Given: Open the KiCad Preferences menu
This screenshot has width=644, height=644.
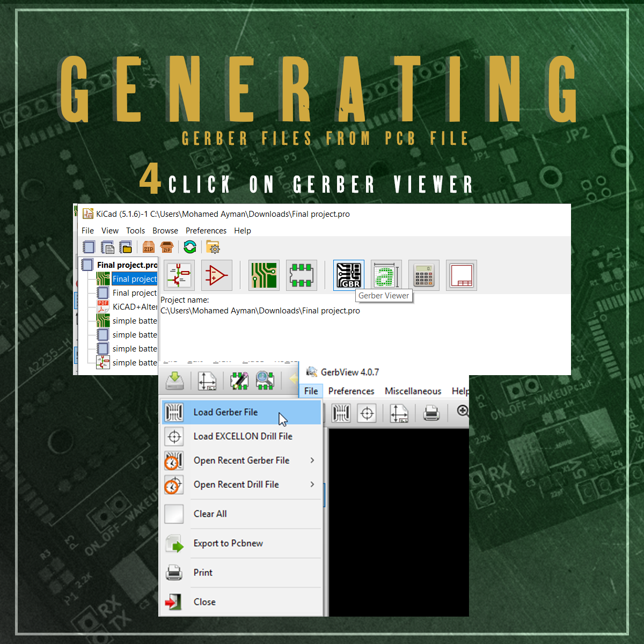Looking at the screenshot, I should pos(206,231).
